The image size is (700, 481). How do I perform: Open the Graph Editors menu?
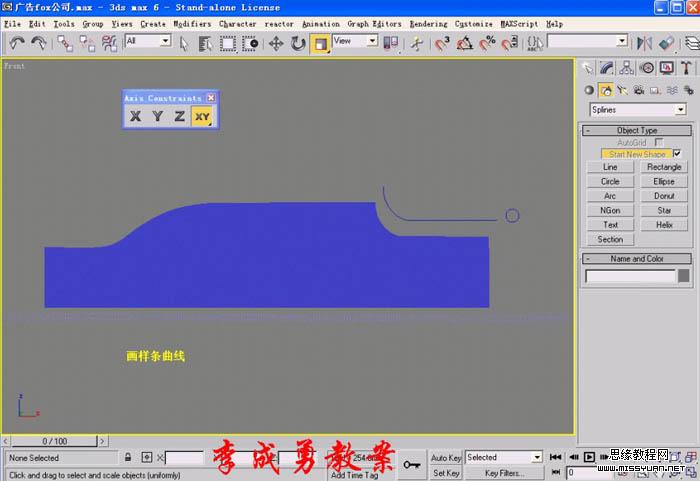374,24
